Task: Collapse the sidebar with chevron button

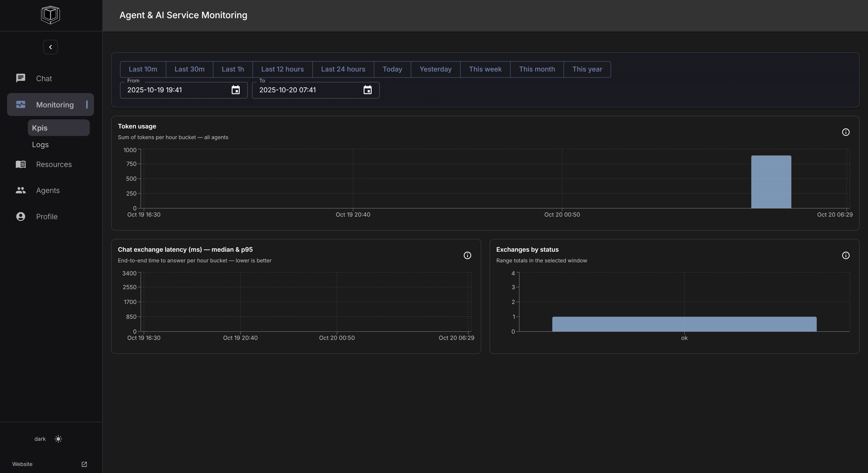Action: click(50, 47)
